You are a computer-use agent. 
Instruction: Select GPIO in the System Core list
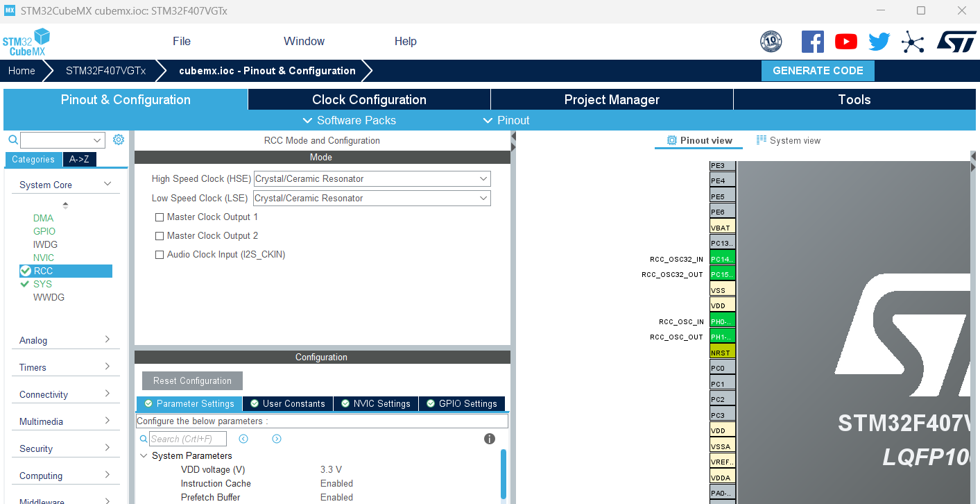44,231
